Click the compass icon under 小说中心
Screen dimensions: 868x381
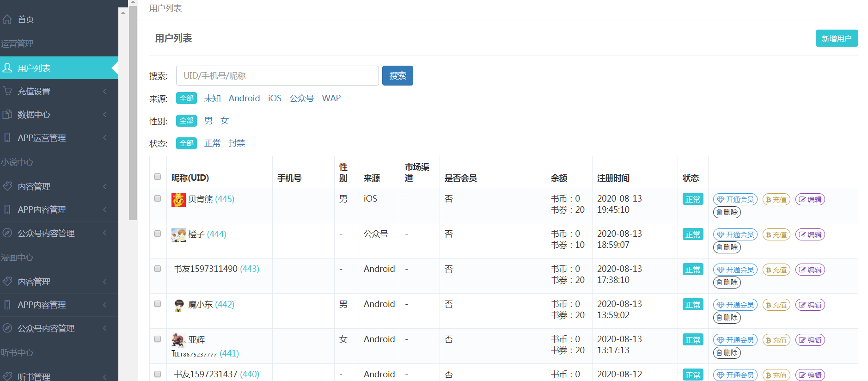pos(7,233)
